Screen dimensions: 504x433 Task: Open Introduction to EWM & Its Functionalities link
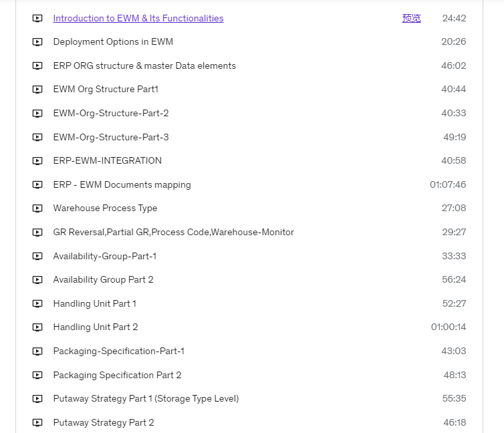point(138,18)
